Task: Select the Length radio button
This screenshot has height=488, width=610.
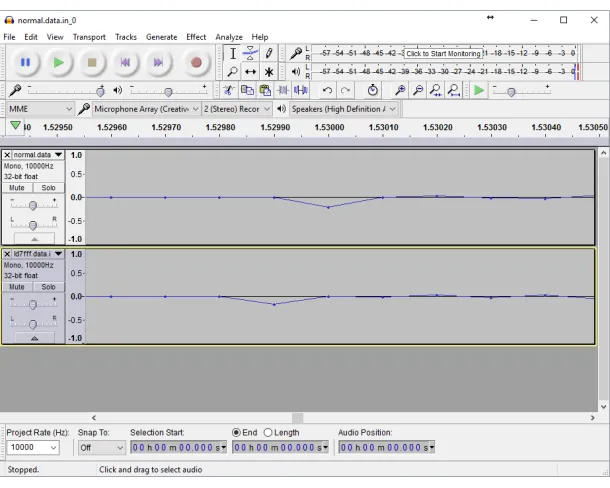Action: [x=268, y=432]
